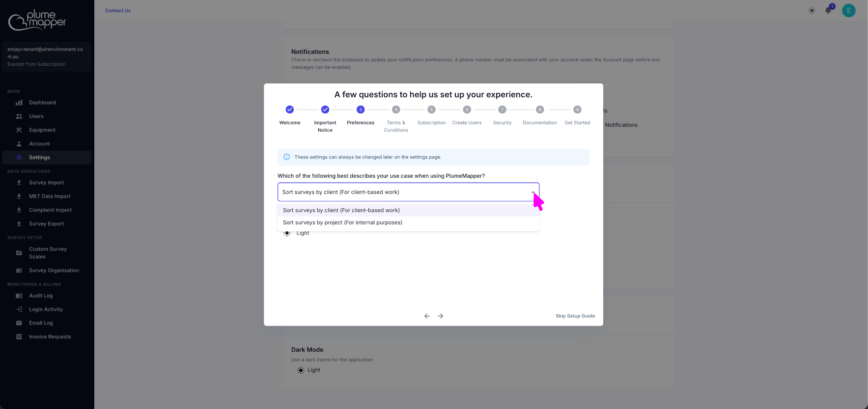Click Audit Log icon
This screenshot has height=409, width=868.
(19, 296)
